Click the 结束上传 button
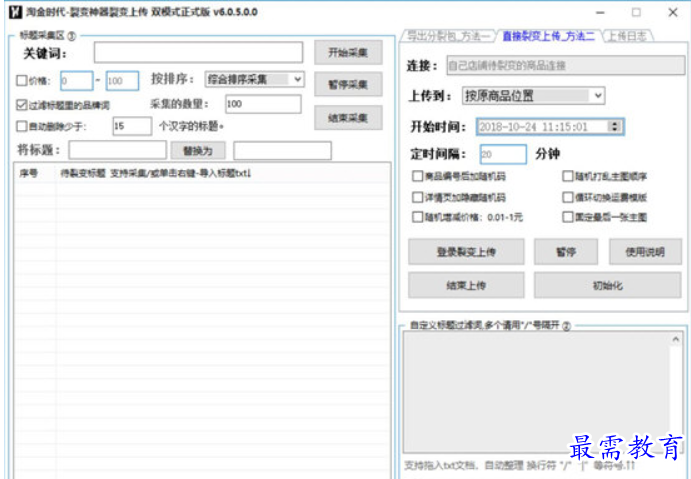Viewport: 691px width, 479px height. click(466, 285)
